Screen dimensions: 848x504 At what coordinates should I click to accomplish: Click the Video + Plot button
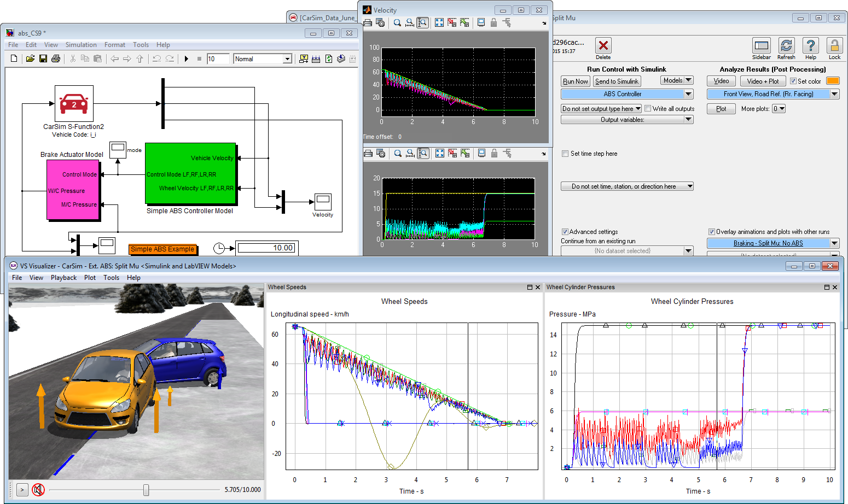coord(763,81)
